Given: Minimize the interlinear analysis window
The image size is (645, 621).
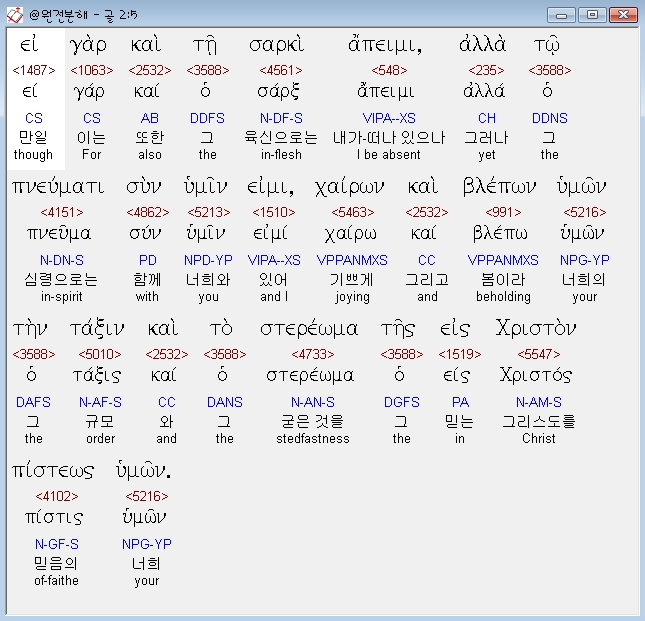Looking at the screenshot, I should (x=561, y=16).
